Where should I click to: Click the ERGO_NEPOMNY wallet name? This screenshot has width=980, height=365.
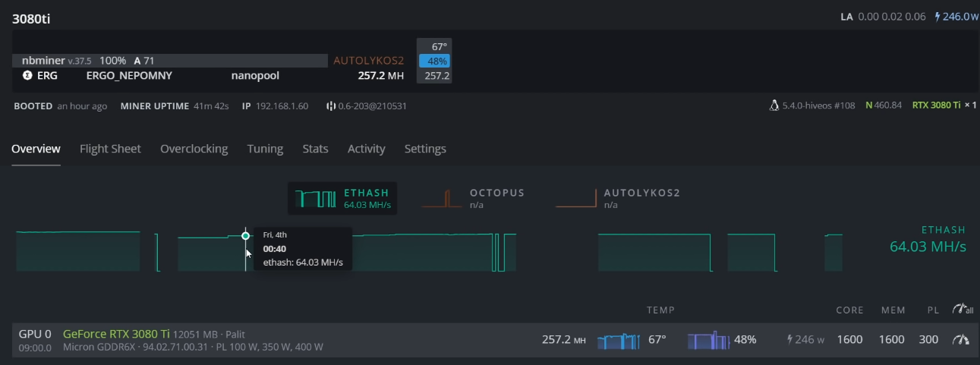tap(129, 76)
